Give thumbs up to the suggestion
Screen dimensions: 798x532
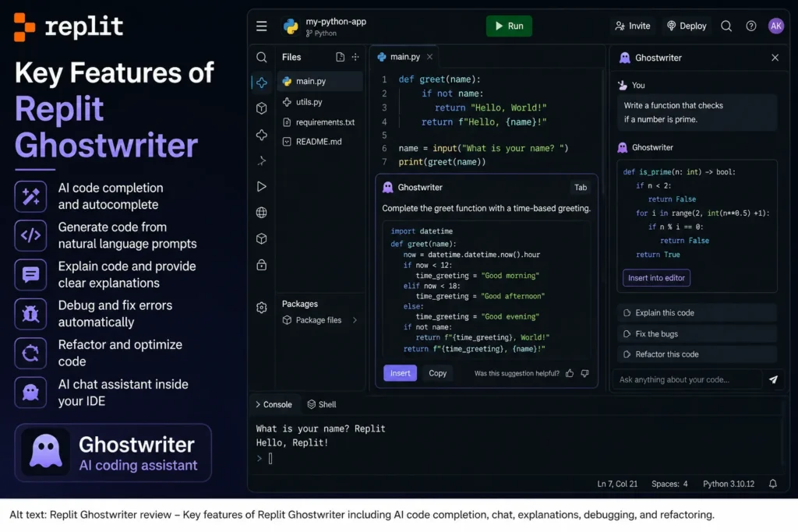coord(570,373)
